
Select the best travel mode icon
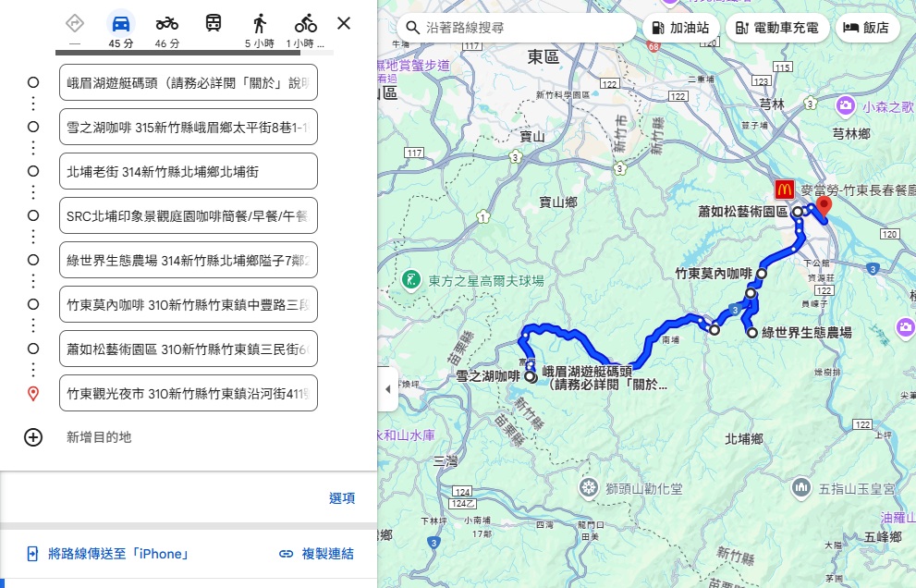pyautogui.click(x=75, y=24)
